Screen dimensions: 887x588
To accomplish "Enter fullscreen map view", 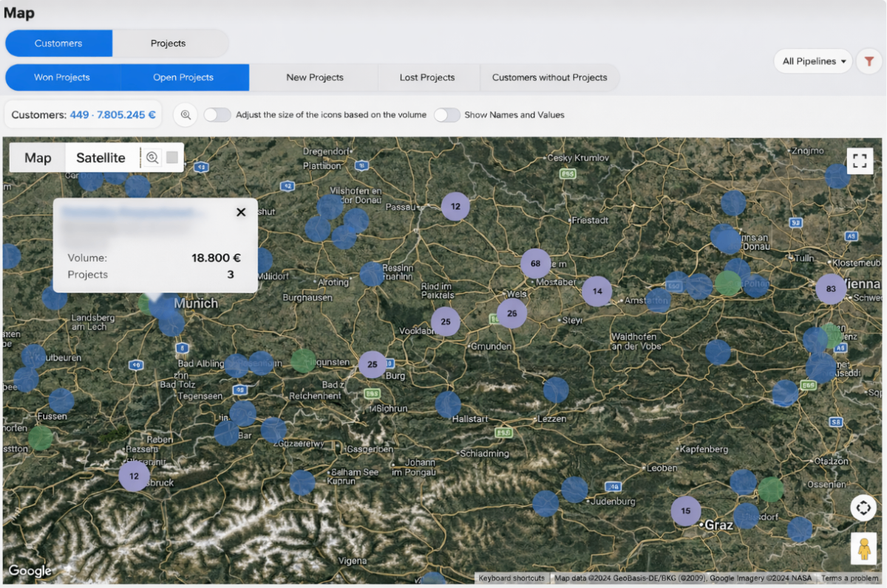I will pos(860,160).
